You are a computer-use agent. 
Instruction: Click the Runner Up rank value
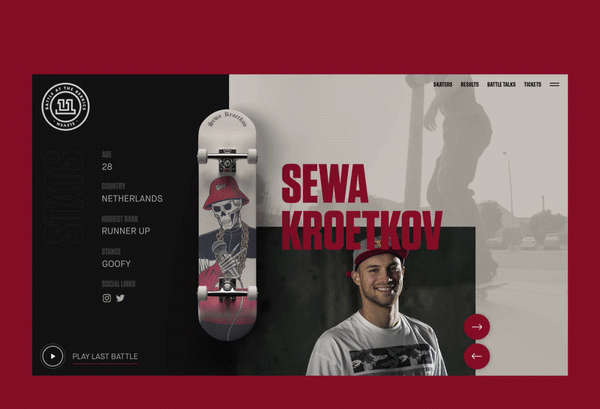click(126, 231)
